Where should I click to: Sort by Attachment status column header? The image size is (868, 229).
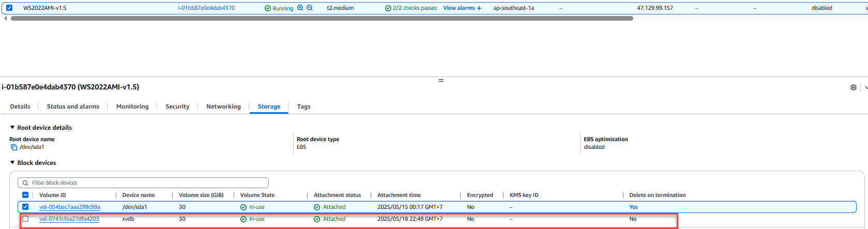[337, 195]
